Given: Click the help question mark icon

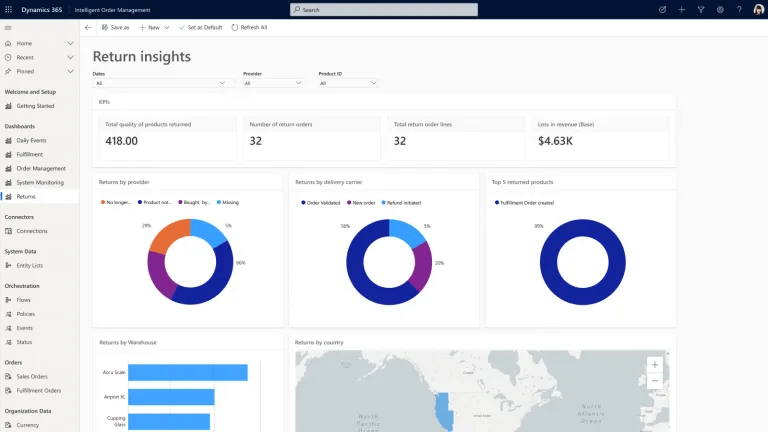Looking at the screenshot, I should [739, 9].
